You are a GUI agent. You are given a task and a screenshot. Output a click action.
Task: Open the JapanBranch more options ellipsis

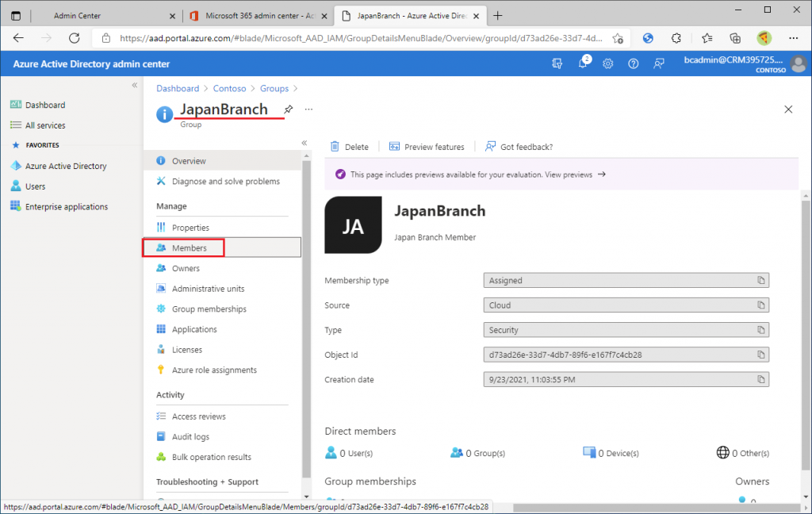pyautogui.click(x=308, y=109)
